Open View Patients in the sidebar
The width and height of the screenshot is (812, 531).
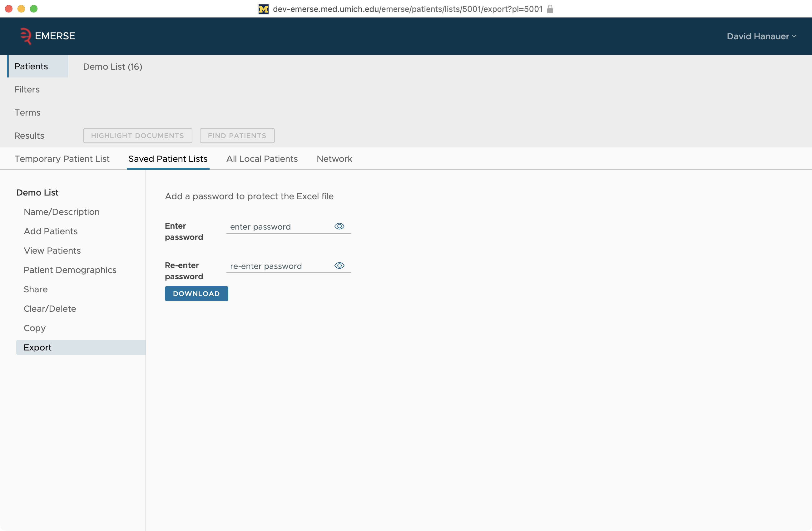(52, 251)
